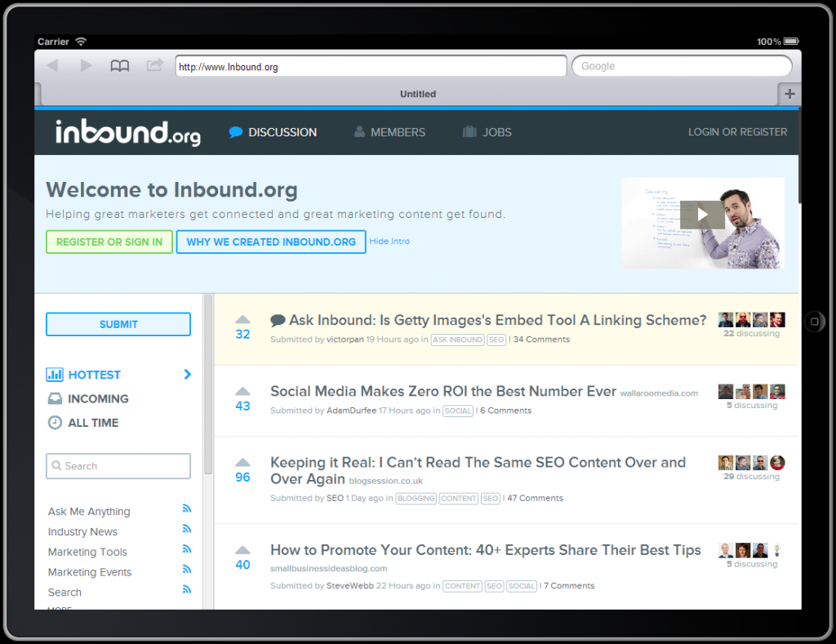Image resolution: width=836 pixels, height=644 pixels.
Task: Click avatars beside 29 discussing
Action: [751, 462]
